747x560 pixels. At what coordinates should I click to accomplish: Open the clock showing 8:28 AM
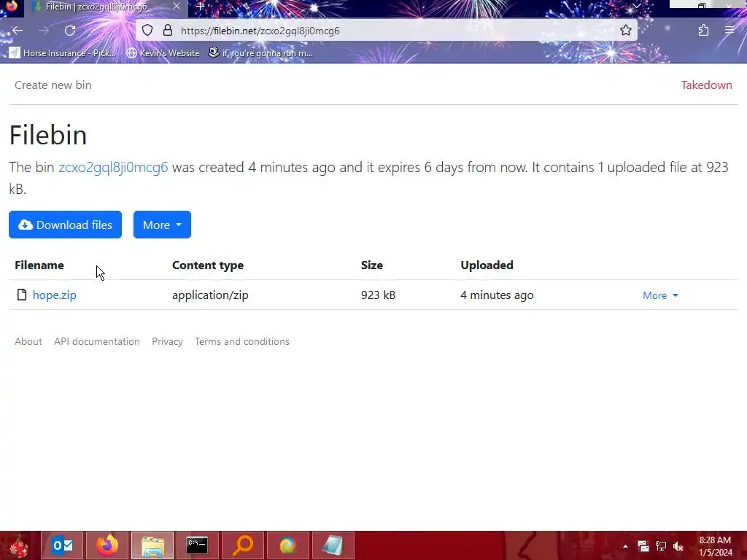point(715,546)
